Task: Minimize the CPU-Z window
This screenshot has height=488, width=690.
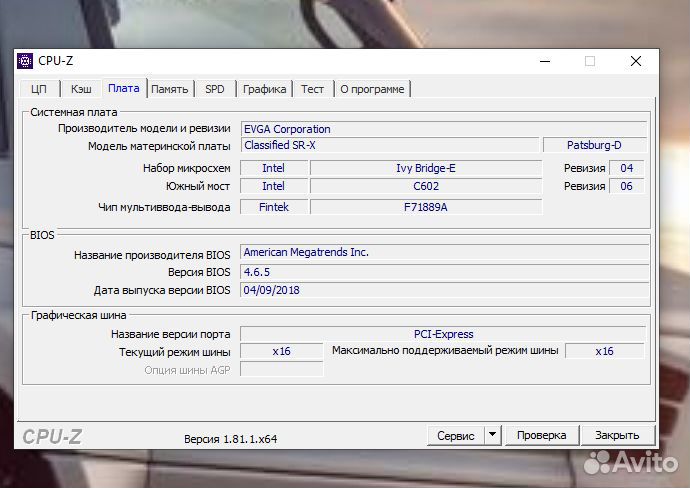Action: pos(545,61)
